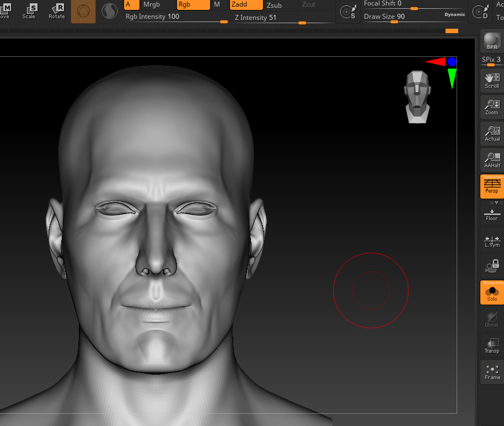Enable the M material mode
The image size is (504, 426).
point(219,4)
